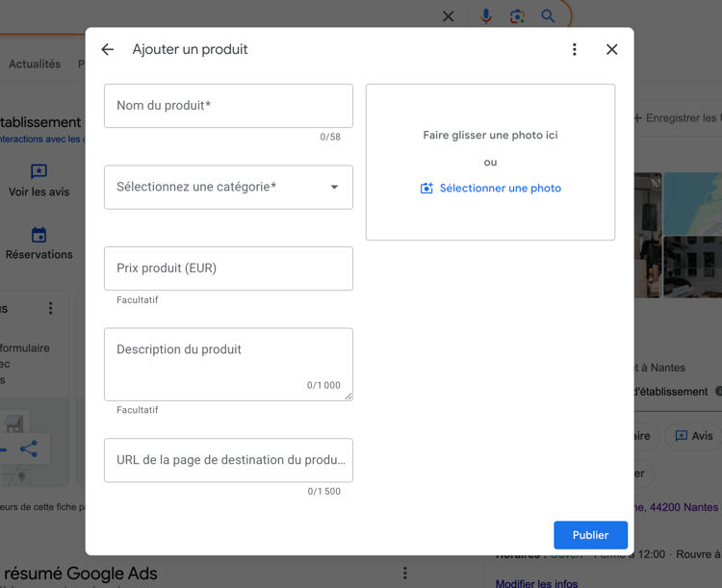The image size is (722, 588).
Task: Click the Voir les avis star icon
Action: (x=39, y=172)
